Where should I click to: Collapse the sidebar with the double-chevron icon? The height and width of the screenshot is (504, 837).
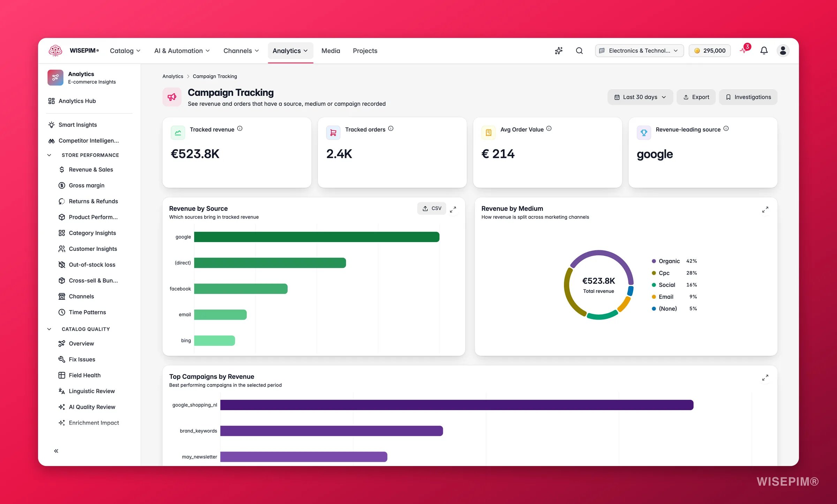(x=56, y=451)
